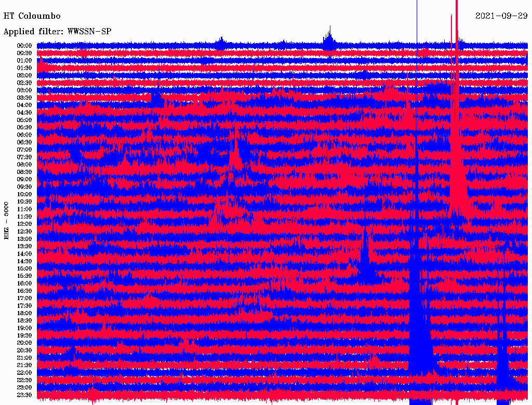Choose the 05:00 time label
532x405 pixels.
(24, 120)
